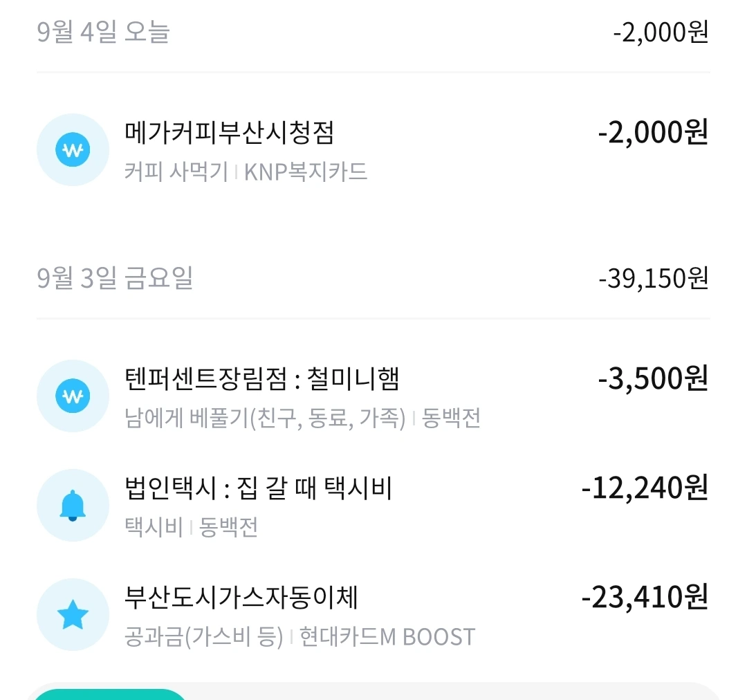
Task: Tap the 커피 사먹기 category label
Action: [176, 172]
